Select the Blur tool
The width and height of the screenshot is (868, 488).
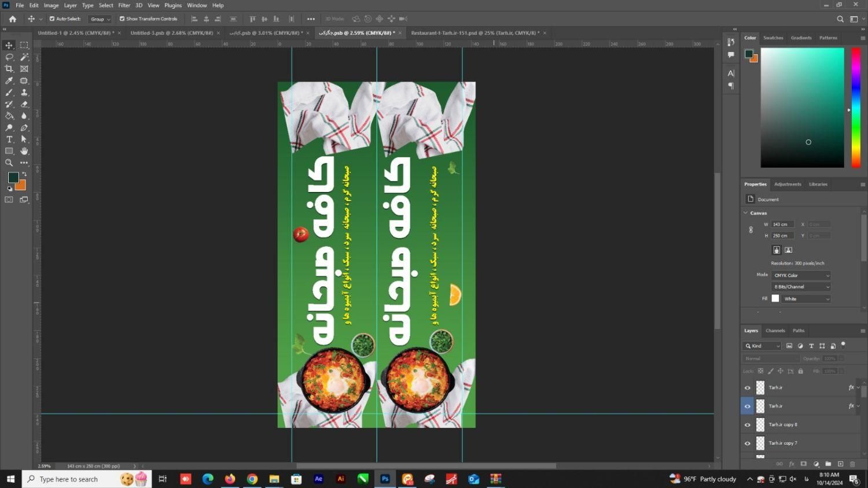point(24,116)
